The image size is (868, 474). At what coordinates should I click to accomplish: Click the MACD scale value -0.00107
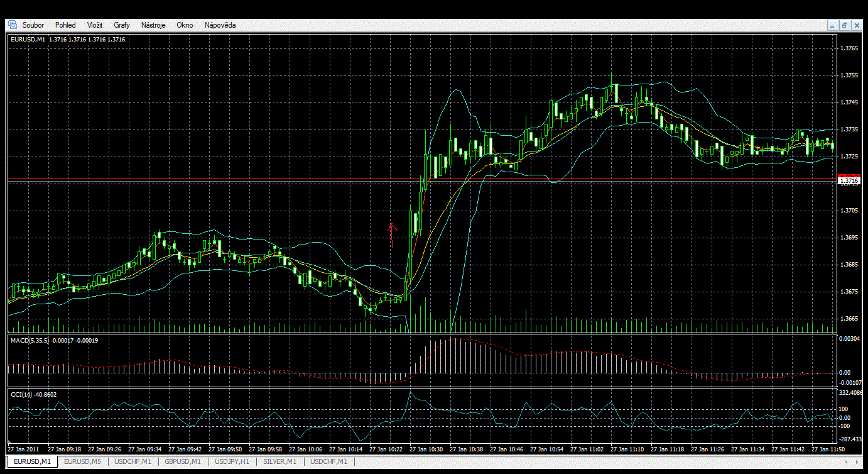click(x=850, y=382)
